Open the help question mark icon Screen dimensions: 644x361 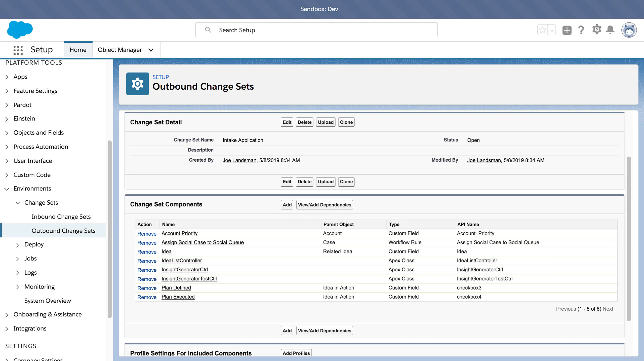(581, 30)
